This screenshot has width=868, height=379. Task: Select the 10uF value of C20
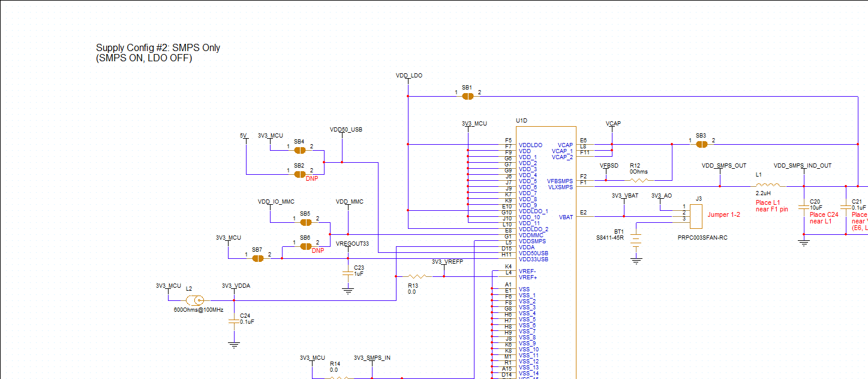(x=815, y=208)
